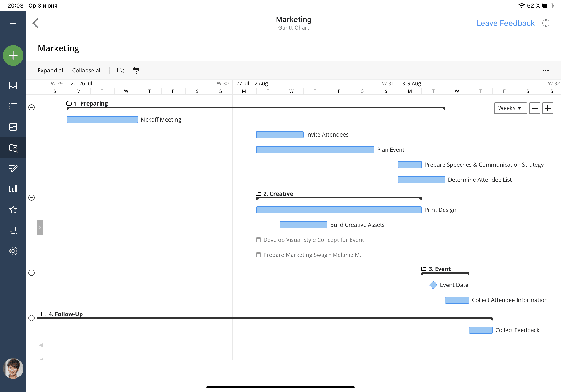Open the three-dot more options menu
This screenshot has width=561, height=392.
point(545,70)
